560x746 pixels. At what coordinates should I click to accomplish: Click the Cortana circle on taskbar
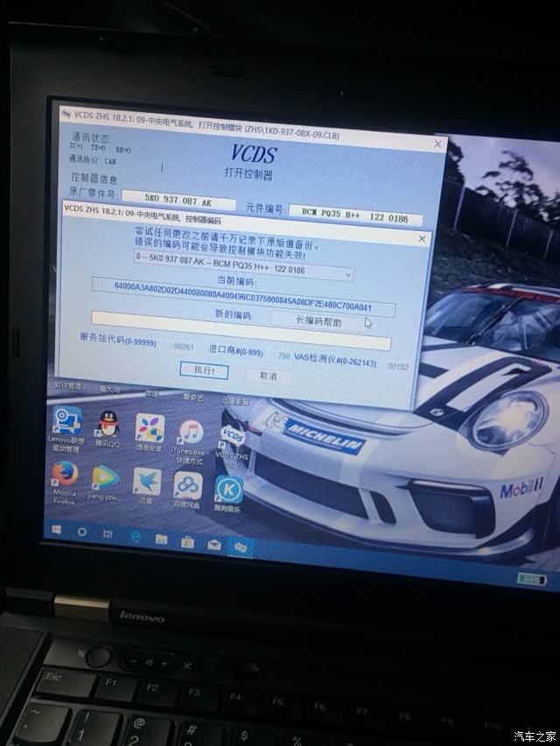coord(81,531)
